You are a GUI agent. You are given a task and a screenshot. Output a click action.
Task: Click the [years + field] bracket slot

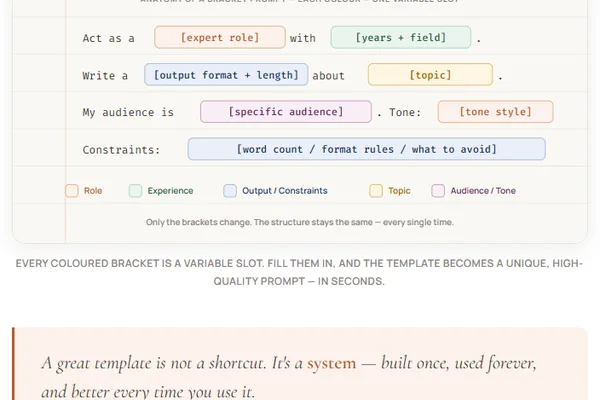[401, 38]
